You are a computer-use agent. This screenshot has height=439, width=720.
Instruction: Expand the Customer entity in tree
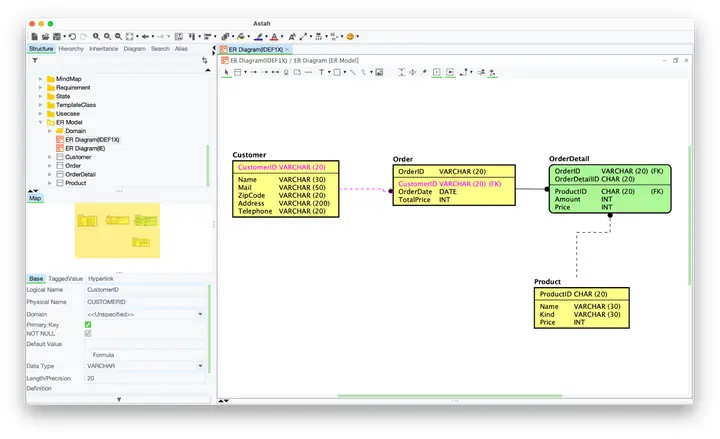click(50, 157)
